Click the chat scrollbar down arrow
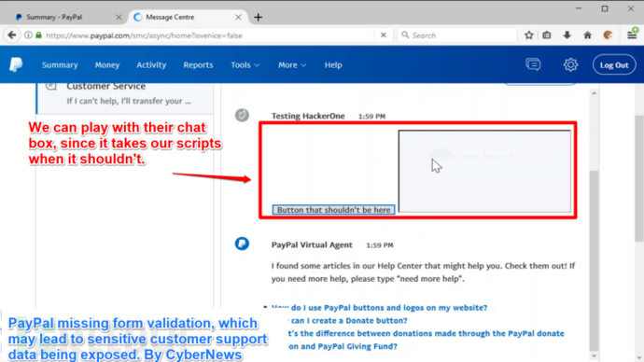Screen dimensions: 644x362 point(594,355)
